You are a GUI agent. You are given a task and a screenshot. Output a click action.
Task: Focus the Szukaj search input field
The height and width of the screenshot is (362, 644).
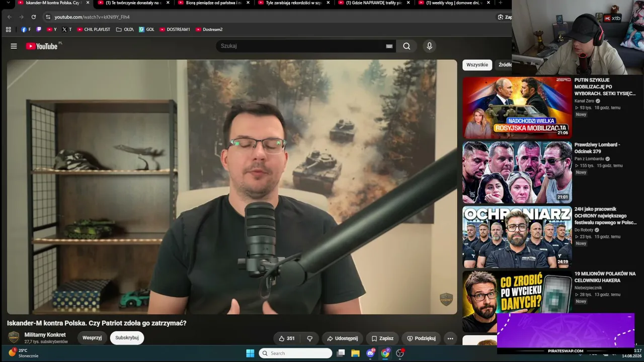(301, 46)
